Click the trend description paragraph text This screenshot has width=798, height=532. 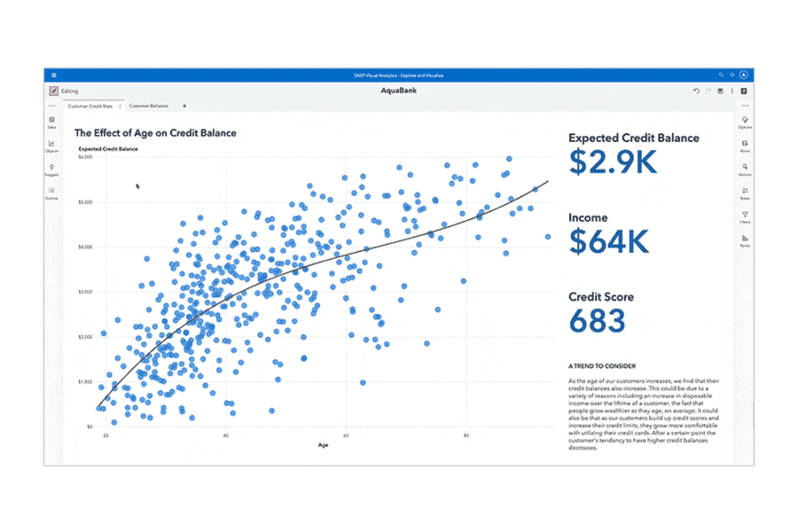644,414
